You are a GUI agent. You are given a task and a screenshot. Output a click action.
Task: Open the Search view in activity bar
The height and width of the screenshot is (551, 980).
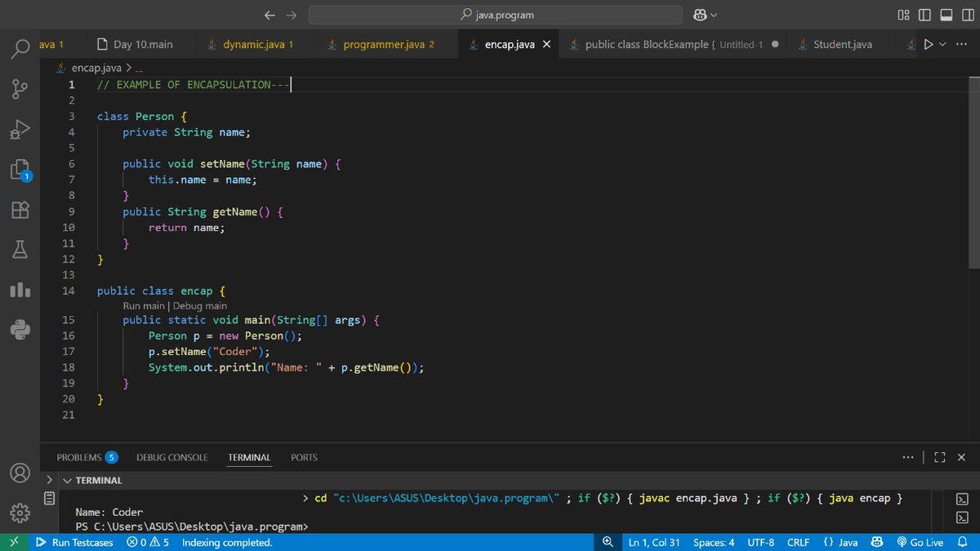point(20,49)
